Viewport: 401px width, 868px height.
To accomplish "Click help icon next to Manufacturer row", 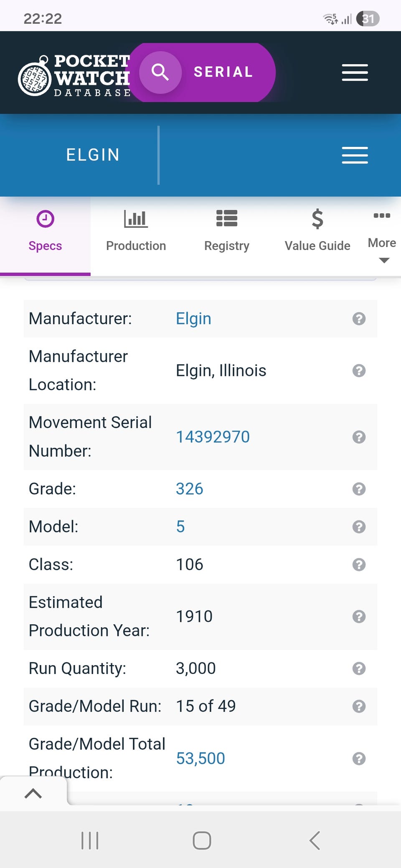I will pos(359,319).
